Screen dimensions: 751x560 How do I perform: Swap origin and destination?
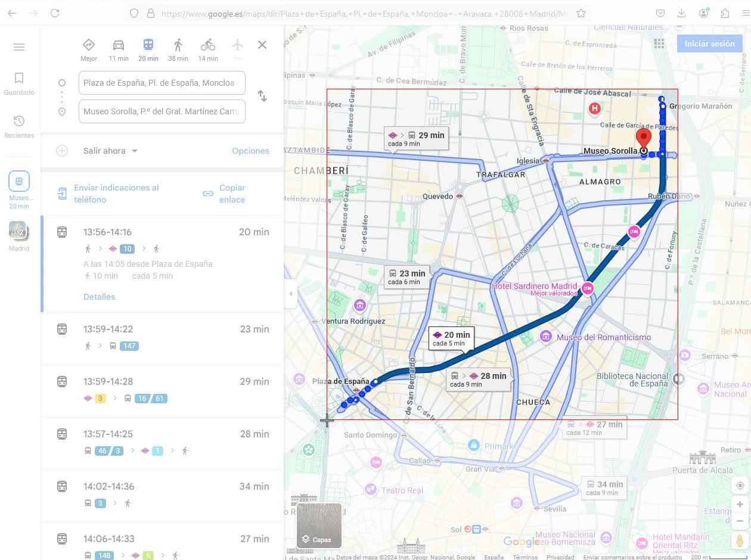(262, 97)
